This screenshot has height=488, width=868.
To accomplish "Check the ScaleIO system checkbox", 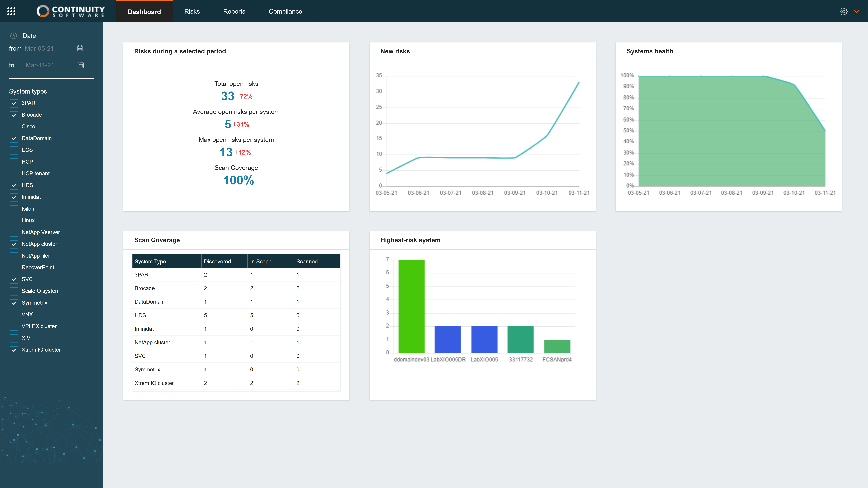I will click(14, 291).
